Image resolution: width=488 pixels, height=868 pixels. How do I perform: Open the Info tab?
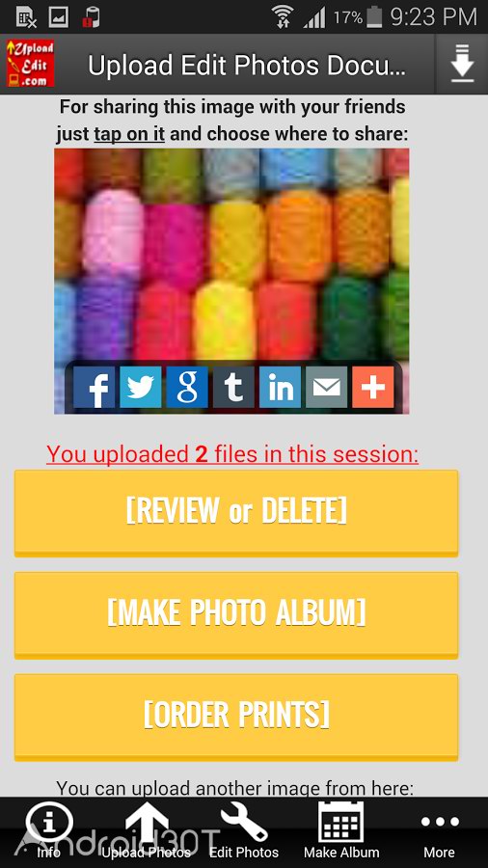[48, 829]
